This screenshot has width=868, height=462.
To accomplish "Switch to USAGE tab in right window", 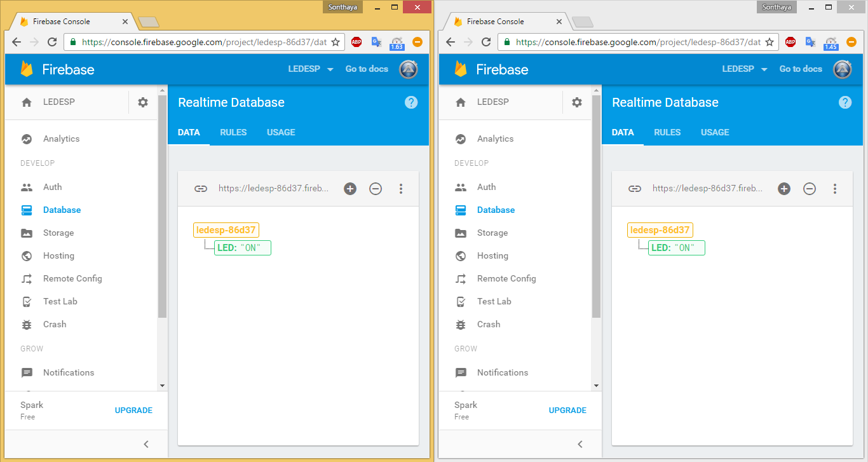I will pyautogui.click(x=715, y=132).
